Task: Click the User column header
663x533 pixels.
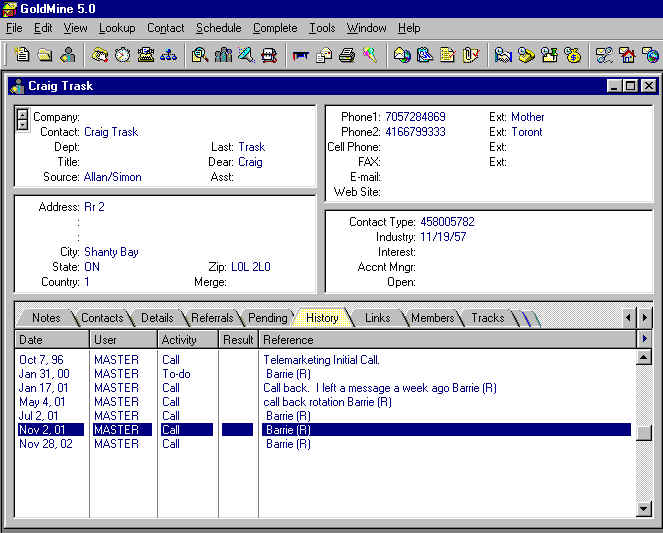Action: (x=123, y=340)
